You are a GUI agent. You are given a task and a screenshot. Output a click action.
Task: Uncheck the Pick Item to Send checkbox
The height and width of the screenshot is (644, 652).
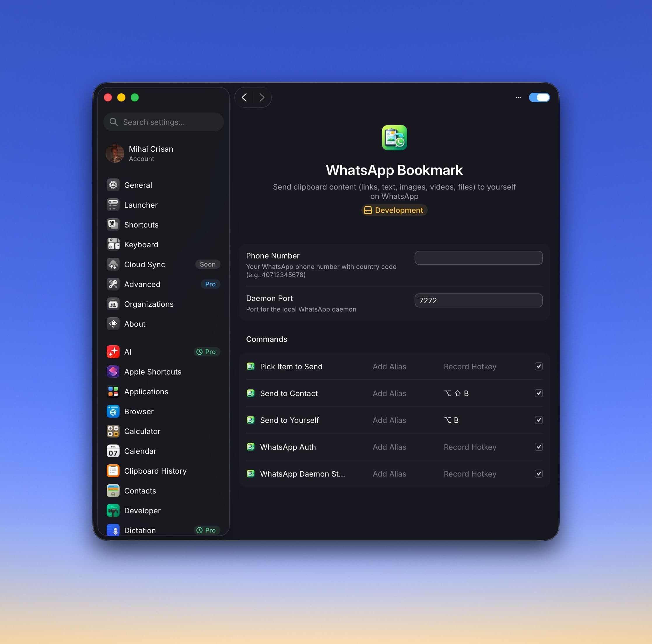(539, 367)
